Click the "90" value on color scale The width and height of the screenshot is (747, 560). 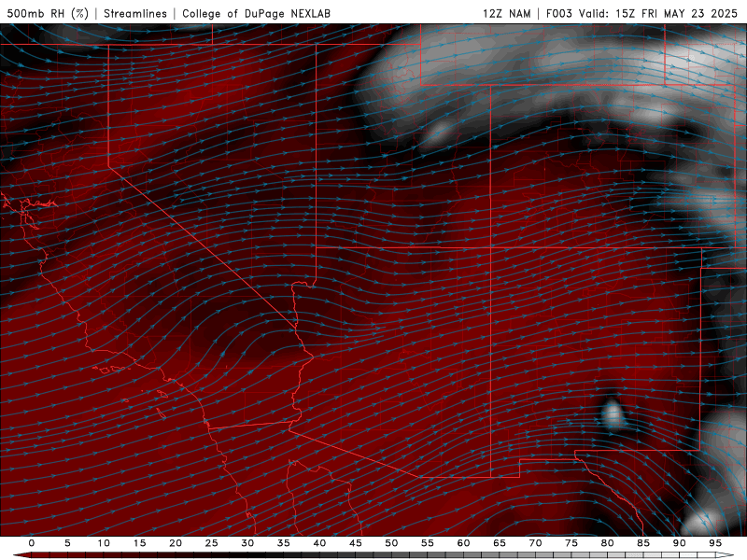(679, 543)
